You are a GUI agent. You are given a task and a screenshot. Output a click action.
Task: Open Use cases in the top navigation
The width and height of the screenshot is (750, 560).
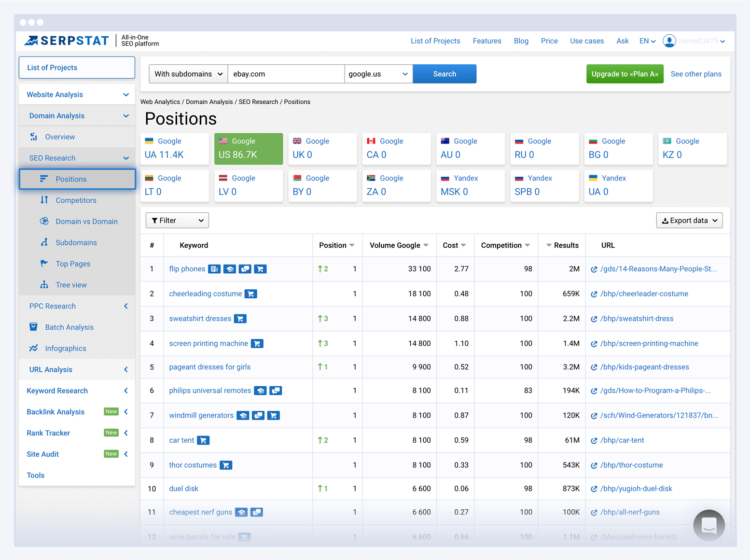[587, 41]
